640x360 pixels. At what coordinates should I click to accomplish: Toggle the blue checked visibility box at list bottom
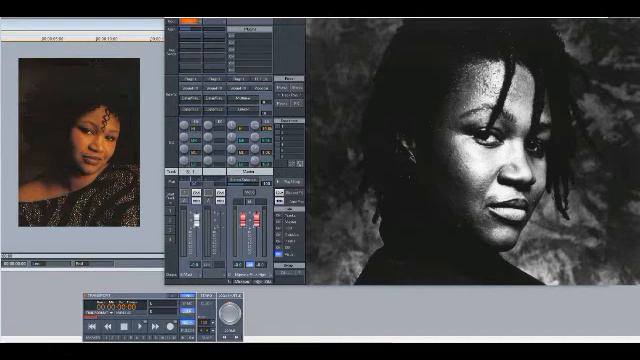278,254
